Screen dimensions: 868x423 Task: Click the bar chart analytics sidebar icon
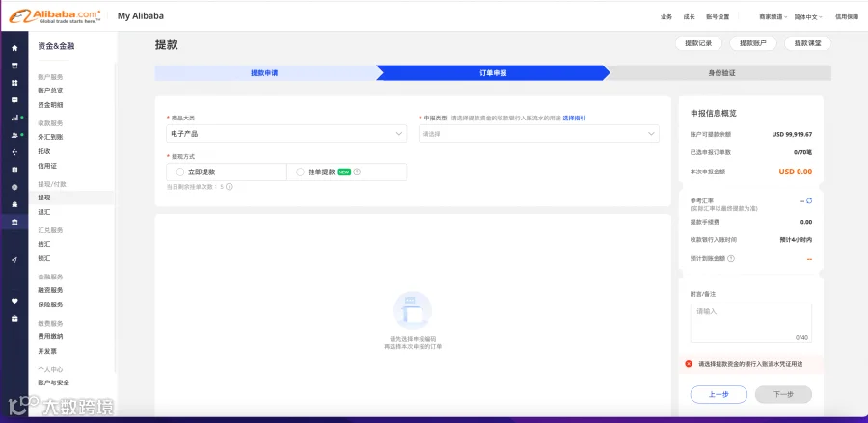pos(14,118)
